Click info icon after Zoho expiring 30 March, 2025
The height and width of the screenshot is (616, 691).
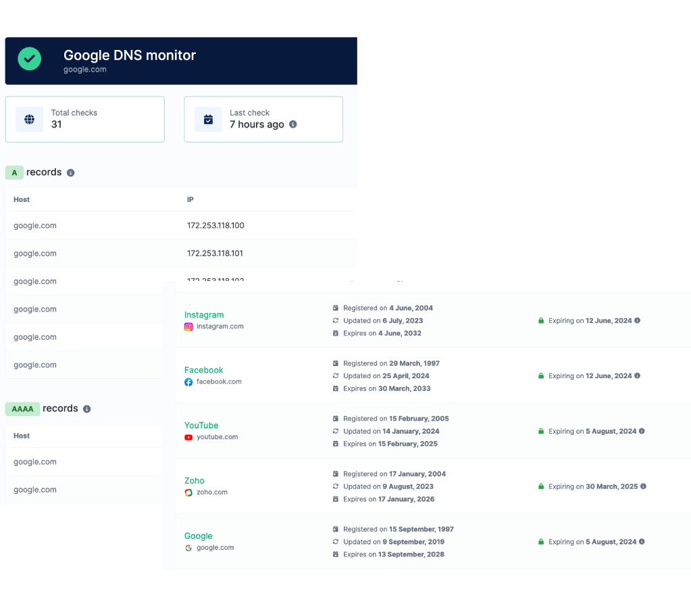[643, 486]
